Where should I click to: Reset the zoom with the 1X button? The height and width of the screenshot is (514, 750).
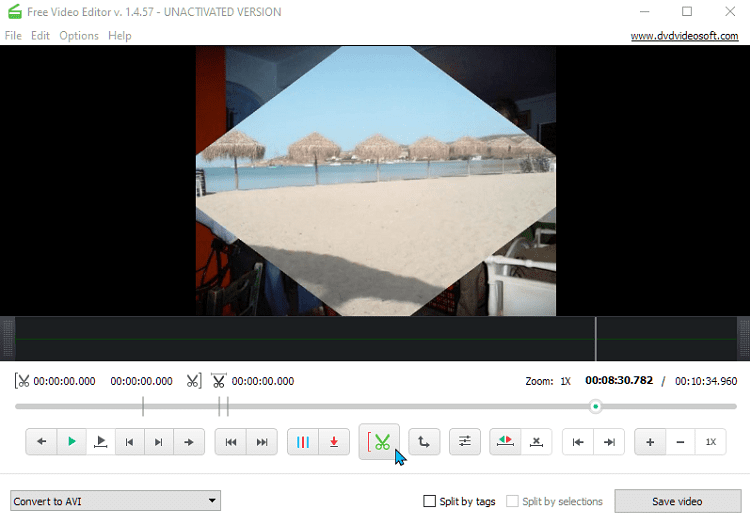(x=711, y=442)
